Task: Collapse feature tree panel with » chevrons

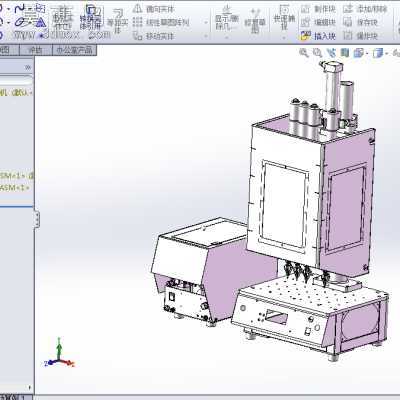Action: [28, 67]
